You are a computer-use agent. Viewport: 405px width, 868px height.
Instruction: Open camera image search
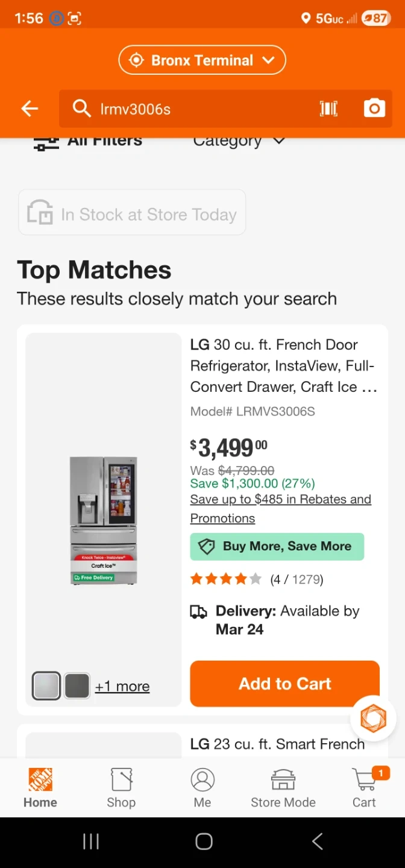tap(374, 108)
